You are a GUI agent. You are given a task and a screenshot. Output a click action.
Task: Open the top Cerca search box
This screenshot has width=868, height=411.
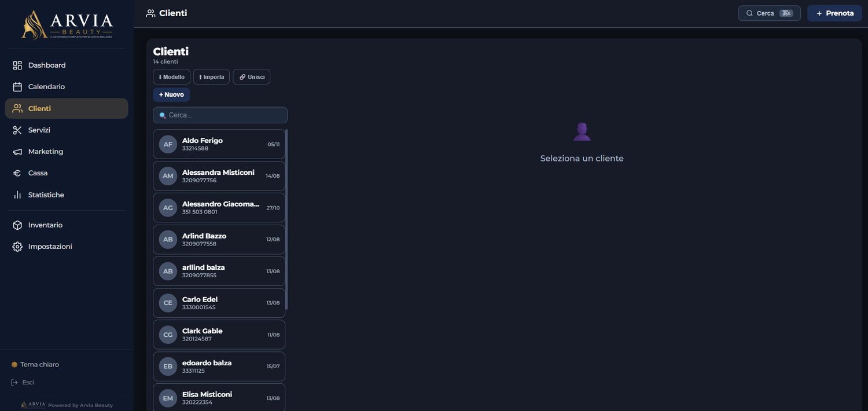click(769, 13)
